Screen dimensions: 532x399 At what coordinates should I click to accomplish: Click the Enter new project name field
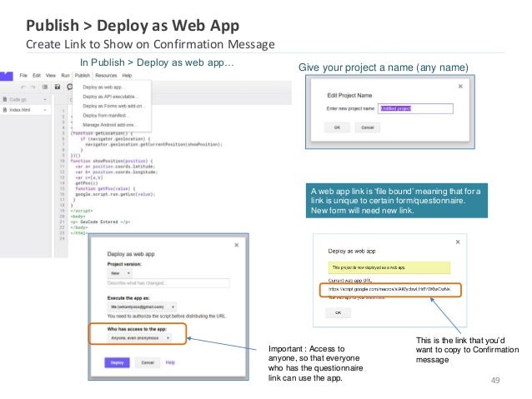(x=415, y=108)
